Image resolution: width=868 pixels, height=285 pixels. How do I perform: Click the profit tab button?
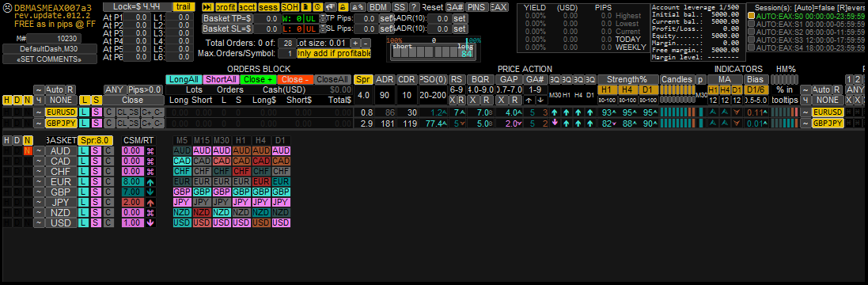(x=226, y=7)
